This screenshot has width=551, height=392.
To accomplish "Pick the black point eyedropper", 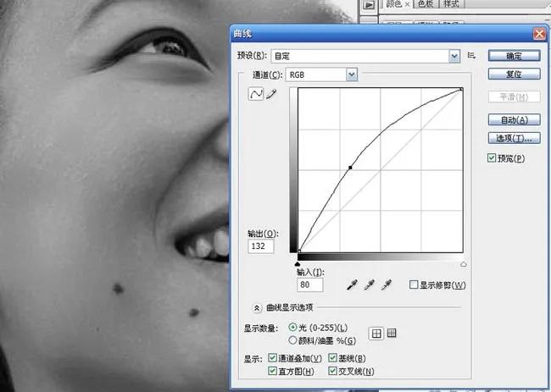I will click(352, 284).
